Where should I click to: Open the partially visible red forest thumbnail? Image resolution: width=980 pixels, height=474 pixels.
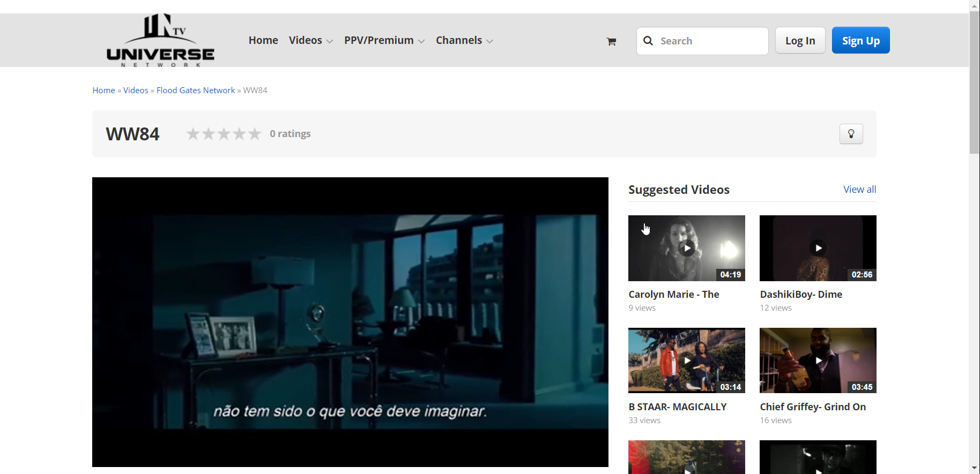point(687,457)
